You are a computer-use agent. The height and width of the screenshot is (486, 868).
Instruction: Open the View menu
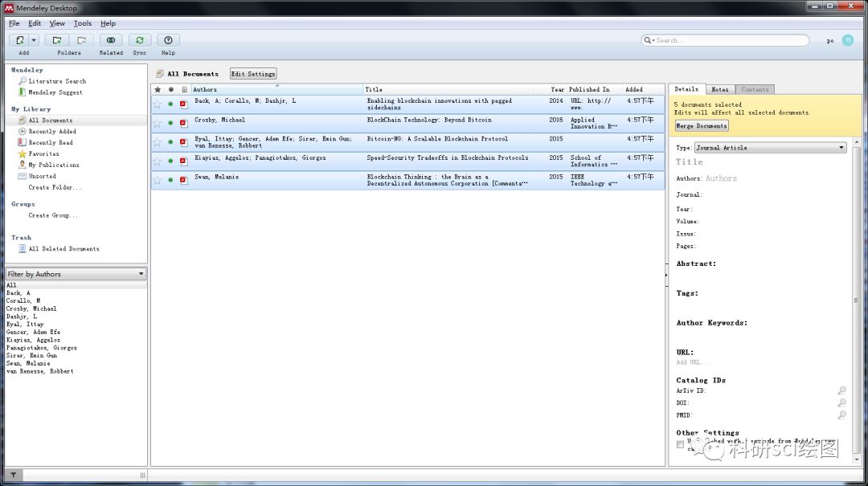tap(57, 23)
